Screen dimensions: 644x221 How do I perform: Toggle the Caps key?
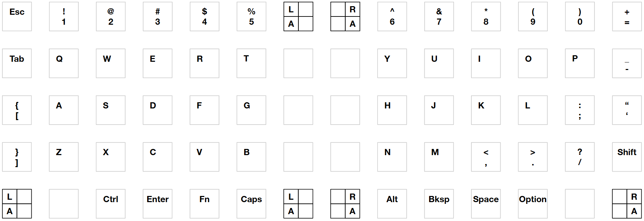pos(251,203)
